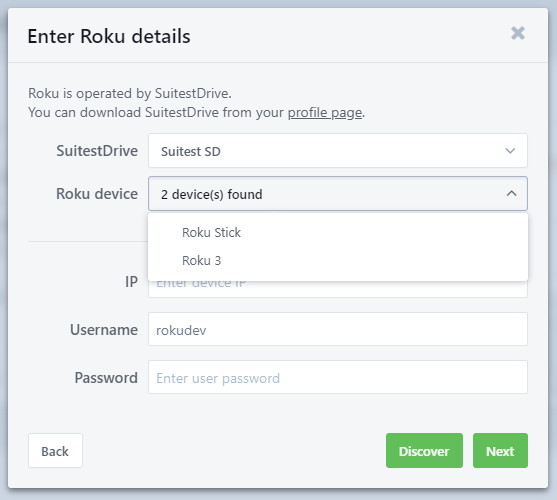Go back with the Back button
557x500 pixels.
click(x=55, y=451)
